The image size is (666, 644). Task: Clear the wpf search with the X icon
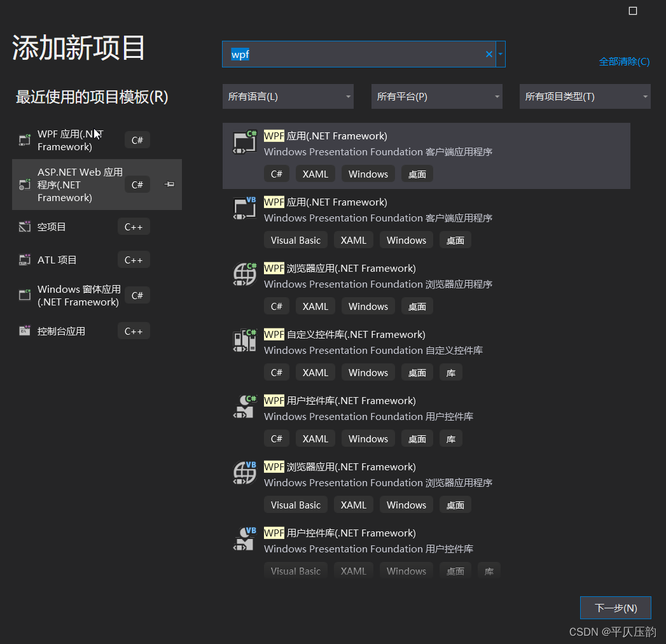[x=489, y=54]
